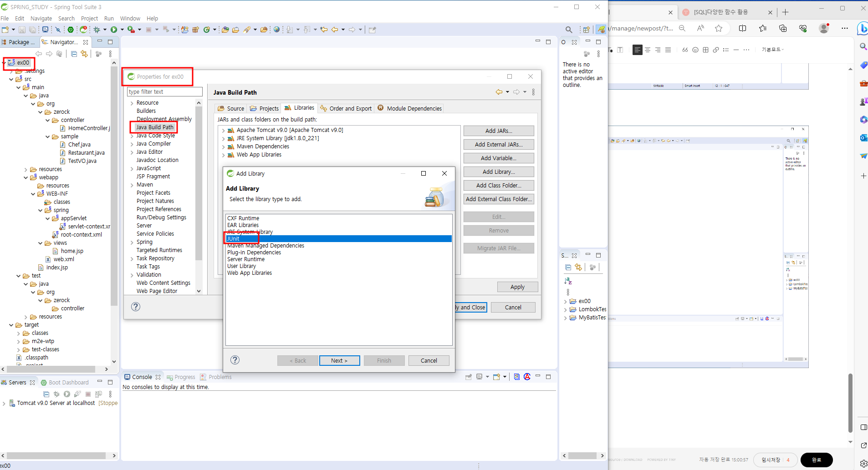The height and width of the screenshot is (470, 868).
Task: Click the Relaunch icon with red badge
Action: coord(84,30)
